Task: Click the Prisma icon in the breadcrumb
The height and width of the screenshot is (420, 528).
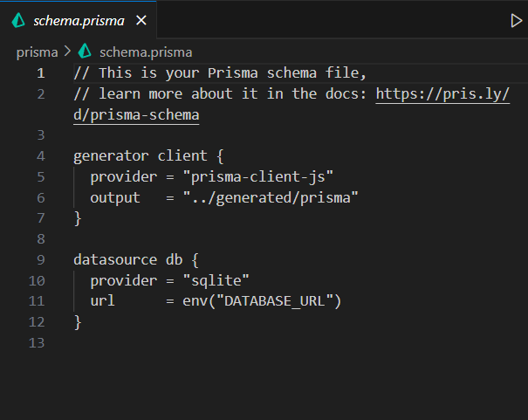Action: point(85,52)
